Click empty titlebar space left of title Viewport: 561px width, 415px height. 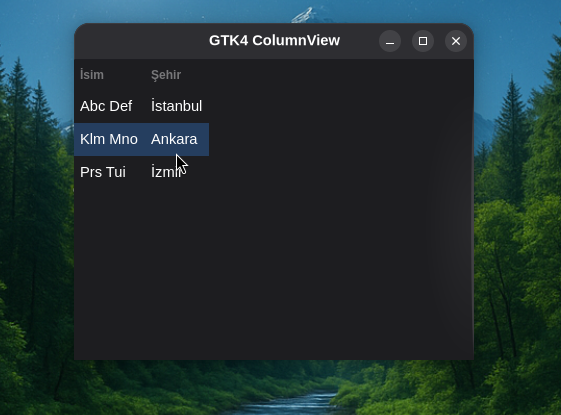(x=141, y=41)
